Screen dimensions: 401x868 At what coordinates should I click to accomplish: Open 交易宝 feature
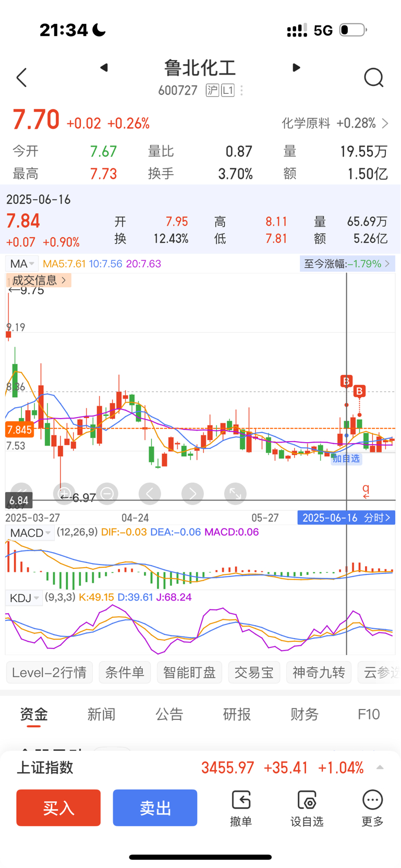[x=254, y=673]
